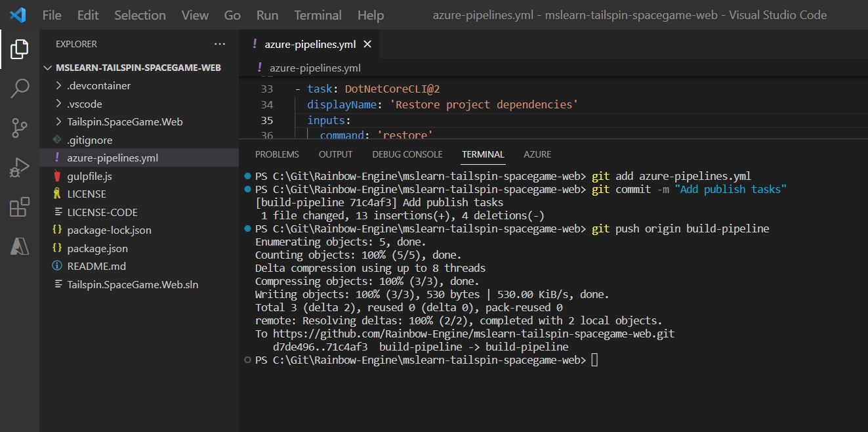Screen dimensions: 868x432
Task: Click the Tailspin.SpaceGame.Web.sln file icon
Action: 57,285
